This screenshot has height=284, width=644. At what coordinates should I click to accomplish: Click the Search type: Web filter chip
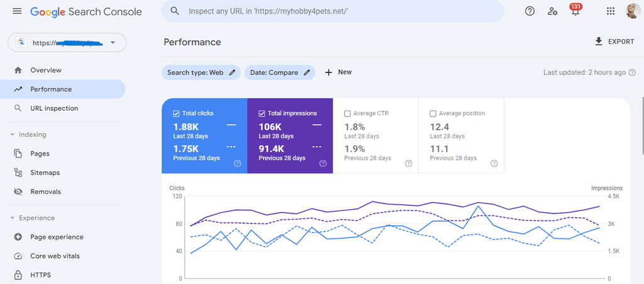(201, 72)
